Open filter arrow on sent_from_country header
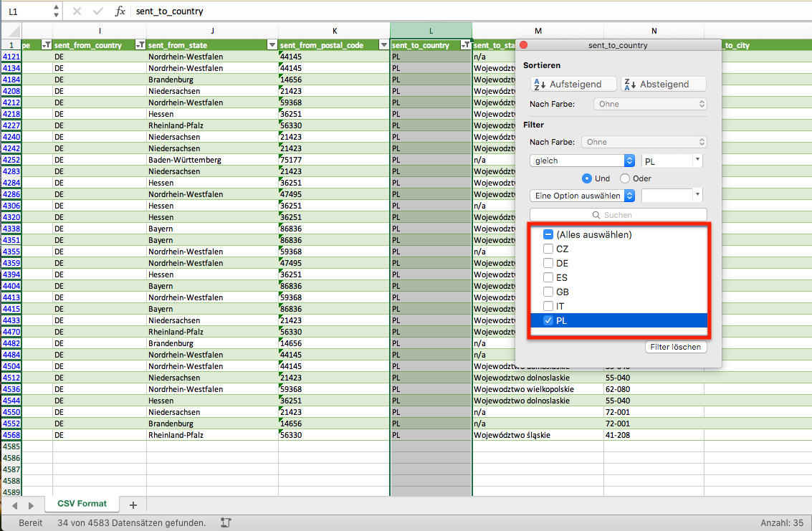The image size is (812, 531). (x=140, y=45)
